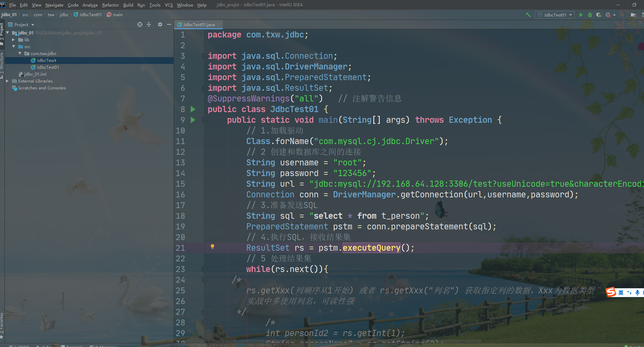The width and height of the screenshot is (644, 347).
Task: Click the gray stop button in toolbar
Action: 622,15
